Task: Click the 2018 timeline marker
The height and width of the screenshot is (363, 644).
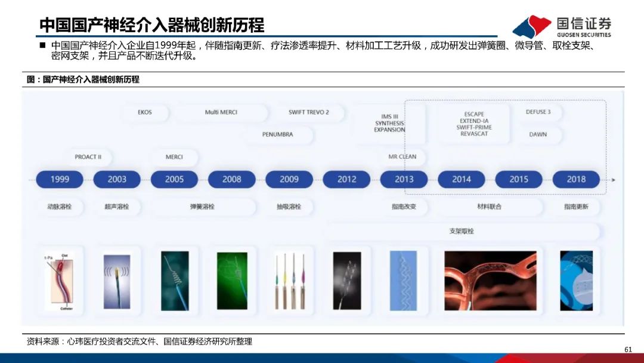Action: click(x=576, y=179)
